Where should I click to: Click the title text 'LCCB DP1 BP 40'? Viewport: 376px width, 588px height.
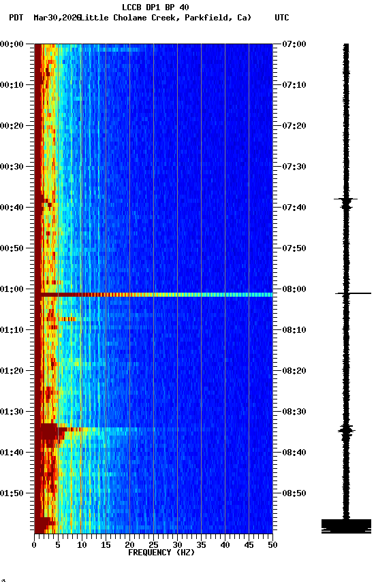click(155, 7)
